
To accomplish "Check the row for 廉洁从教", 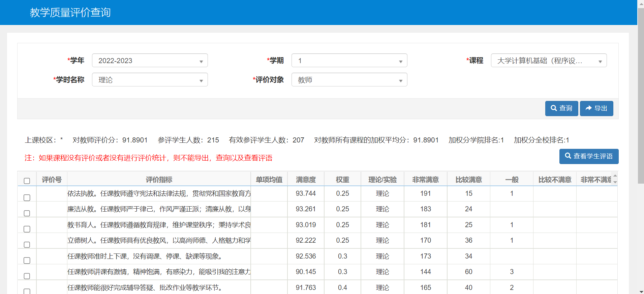I will pyautogui.click(x=27, y=213).
